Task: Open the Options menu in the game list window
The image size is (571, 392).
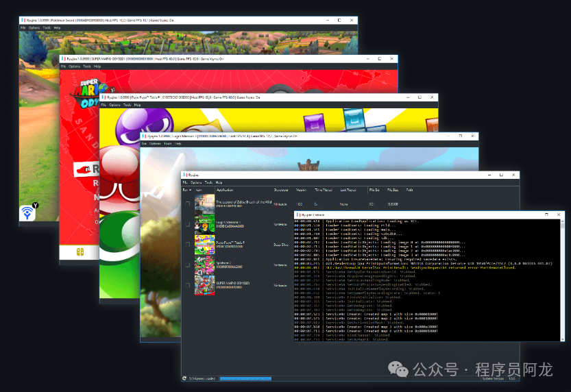Action: 196,182
